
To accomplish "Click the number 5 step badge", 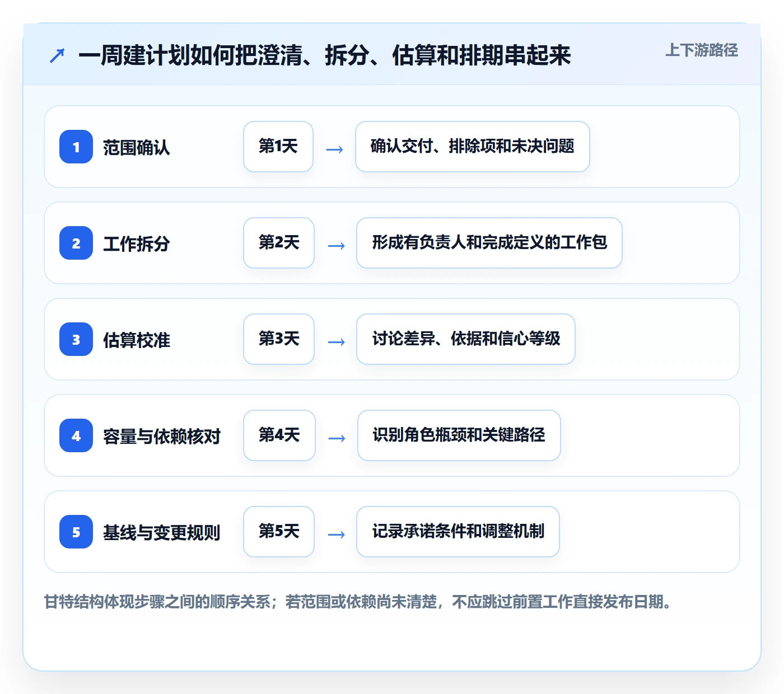I will pyautogui.click(x=76, y=532).
